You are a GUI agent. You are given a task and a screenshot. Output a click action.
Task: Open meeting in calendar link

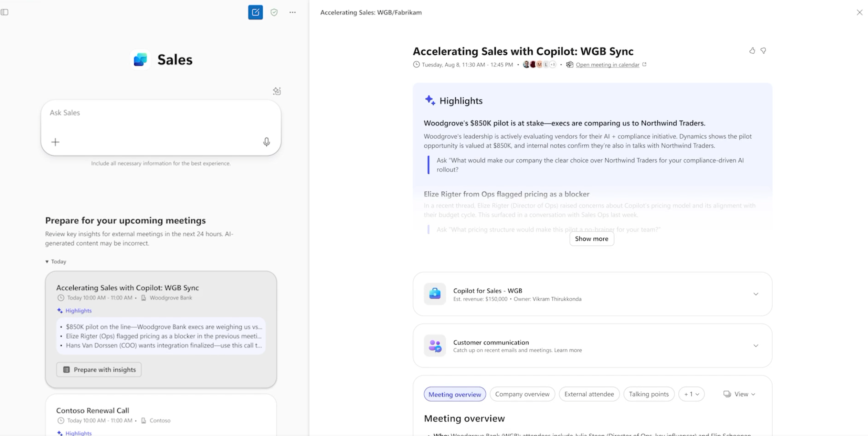607,65
